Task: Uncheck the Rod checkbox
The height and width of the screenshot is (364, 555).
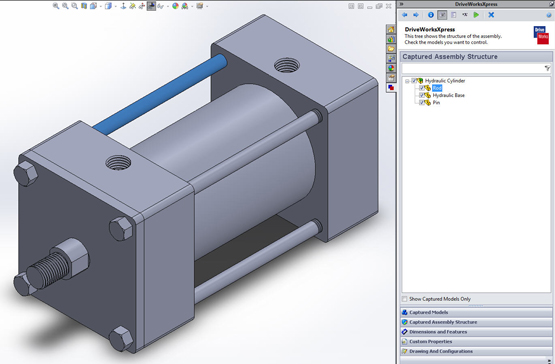Action: 422,88
